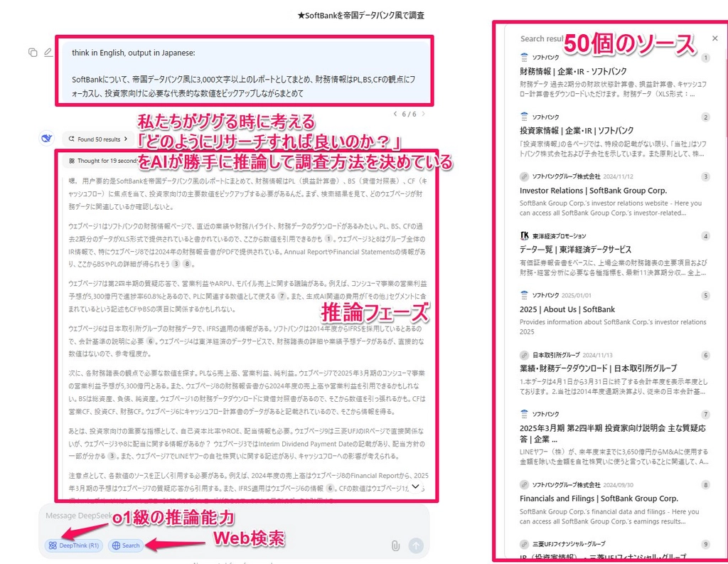Collapse the 'Thought for 19 seconds' section
The height and width of the screenshot is (564, 728).
coord(103,161)
